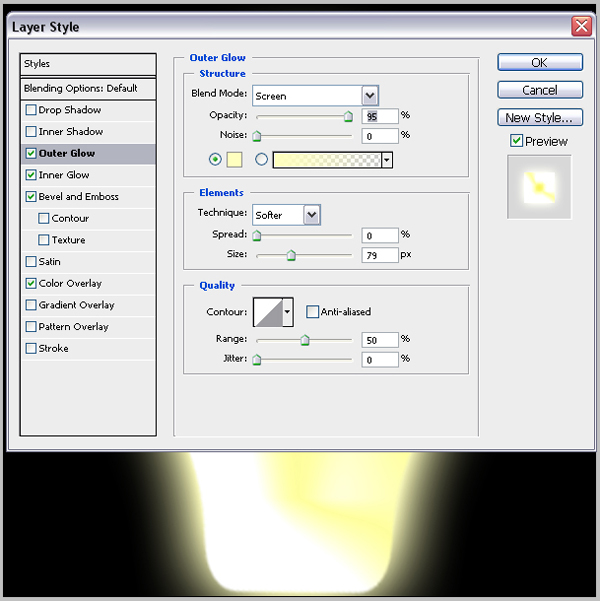Open the Contour picker dropdown arrow

coord(288,312)
